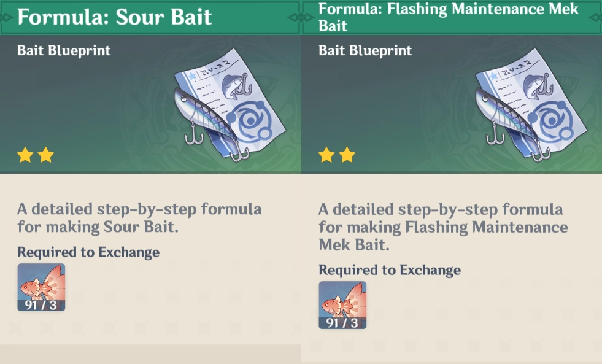Select the fish exchange item under Mek Bait

pos(342,305)
